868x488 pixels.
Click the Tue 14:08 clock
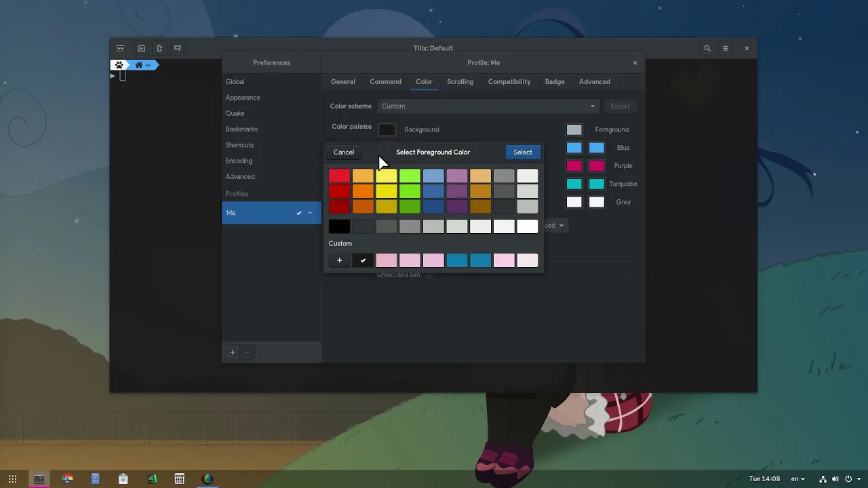point(764,479)
